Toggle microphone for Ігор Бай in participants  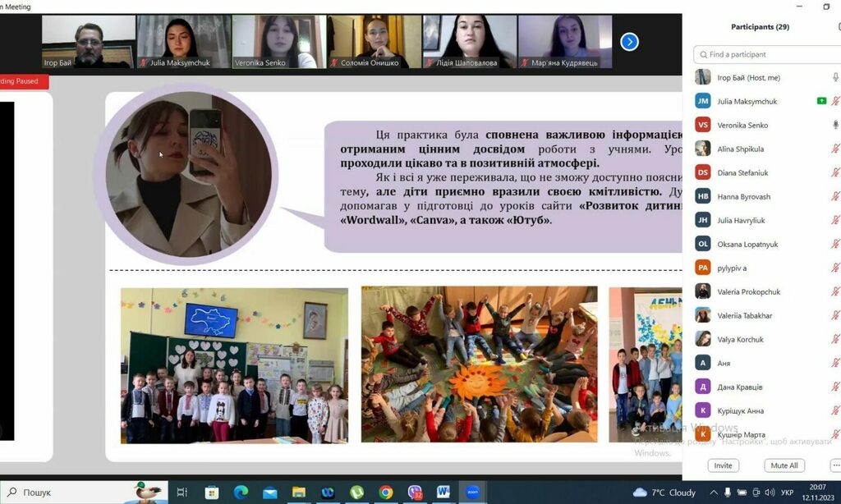click(x=835, y=77)
